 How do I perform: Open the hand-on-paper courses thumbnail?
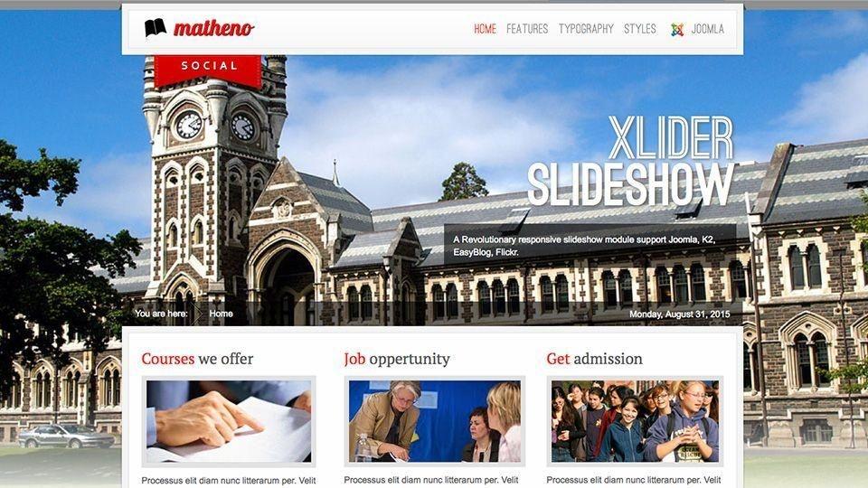coord(229,421)
